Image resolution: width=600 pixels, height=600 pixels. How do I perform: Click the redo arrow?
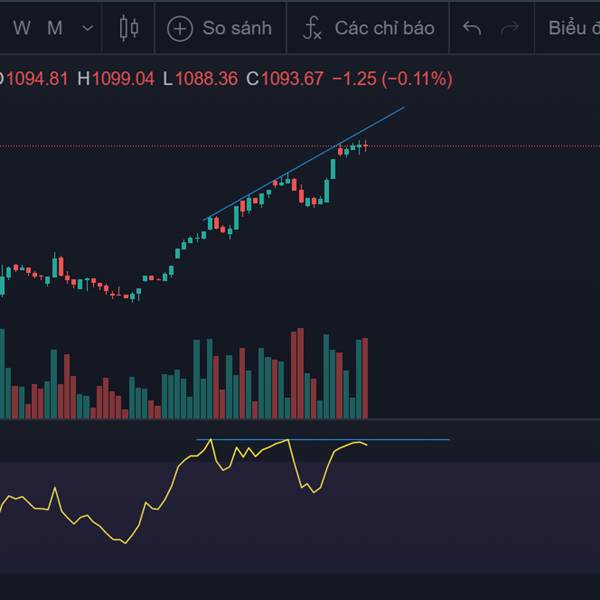click(x=510, y=28)
